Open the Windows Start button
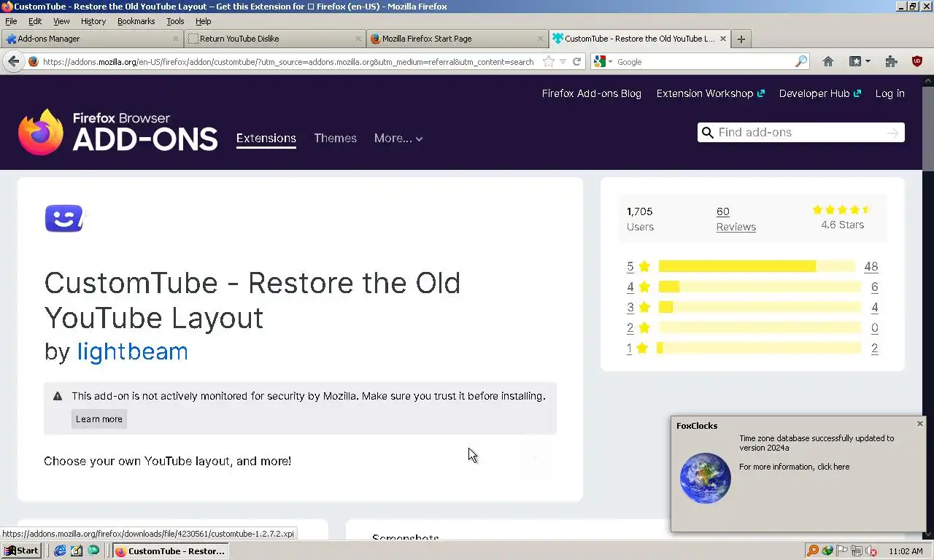 pyautogui.click(x=20, y=551)
